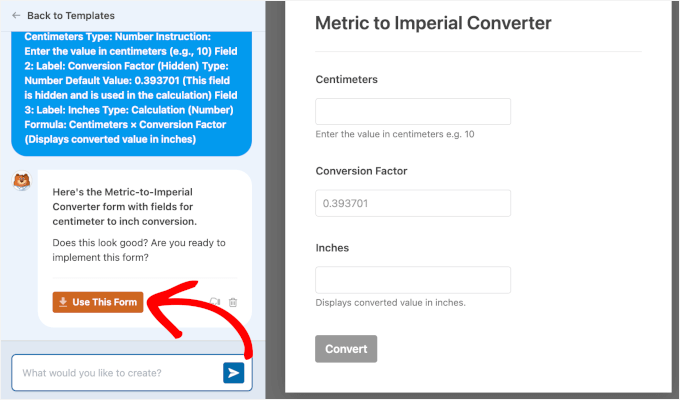The height and width of the screenshot is (400, 680).
Task: Click the WPForms bear mascot avatar
Action: (x=20, y=182)
